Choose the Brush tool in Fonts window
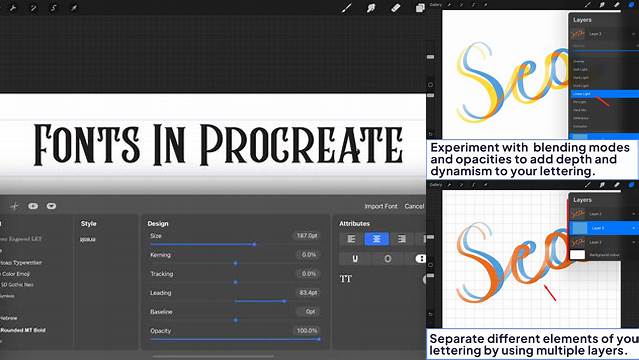639x360 pixels. tap(347, 7)
